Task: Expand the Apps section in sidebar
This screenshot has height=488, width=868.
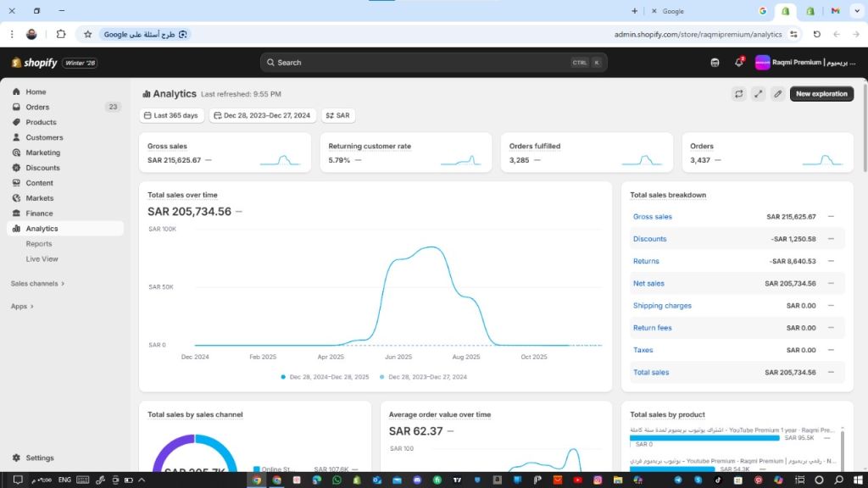Action: (22, 307)
